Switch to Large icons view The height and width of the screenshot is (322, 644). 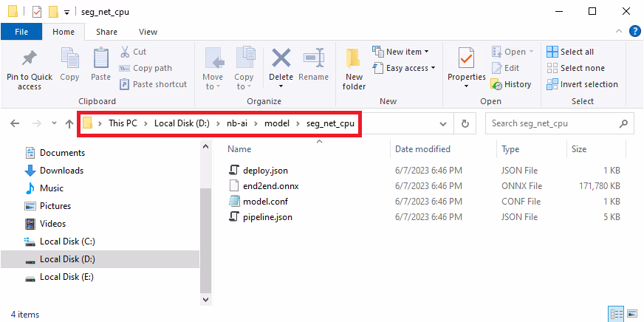pos(632,315)
